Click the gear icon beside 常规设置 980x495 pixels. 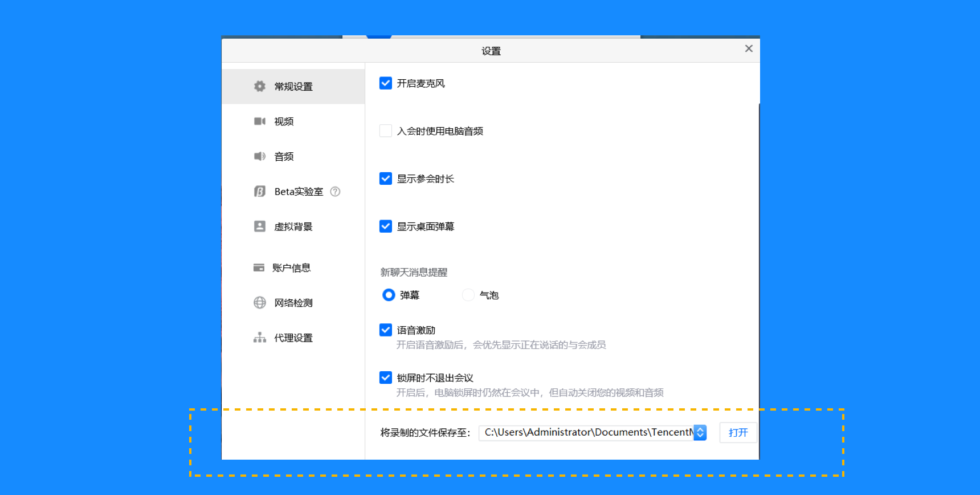tap(260, 86)
